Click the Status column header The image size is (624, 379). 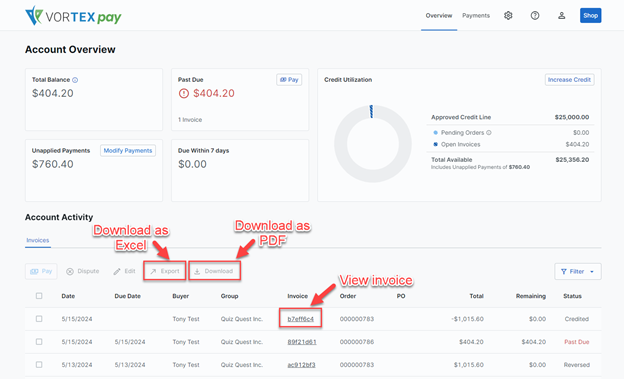coord(572,296)
